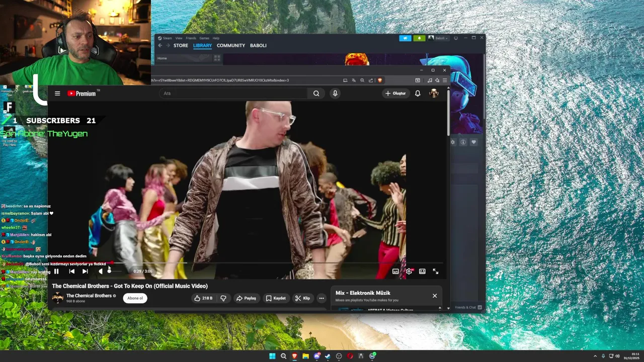Open Steam green notifications bell
The image size is (644, 362).
(419, 38)
